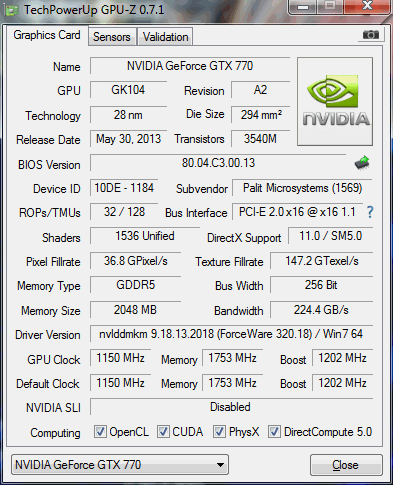Select the Graphics Card tab
The height and width of the screenshot is (485, 393).
[47, 35]
